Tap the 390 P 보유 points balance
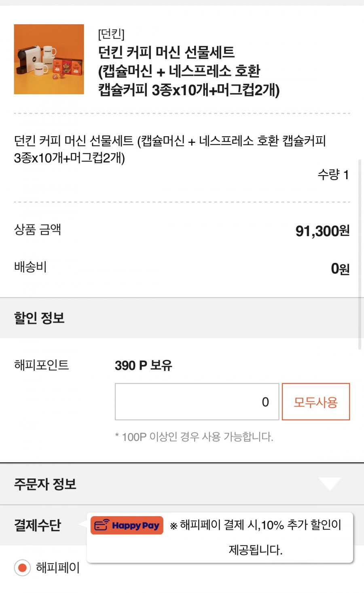The height and width of the screenshot is (593, 364). (x=144, y=365)
